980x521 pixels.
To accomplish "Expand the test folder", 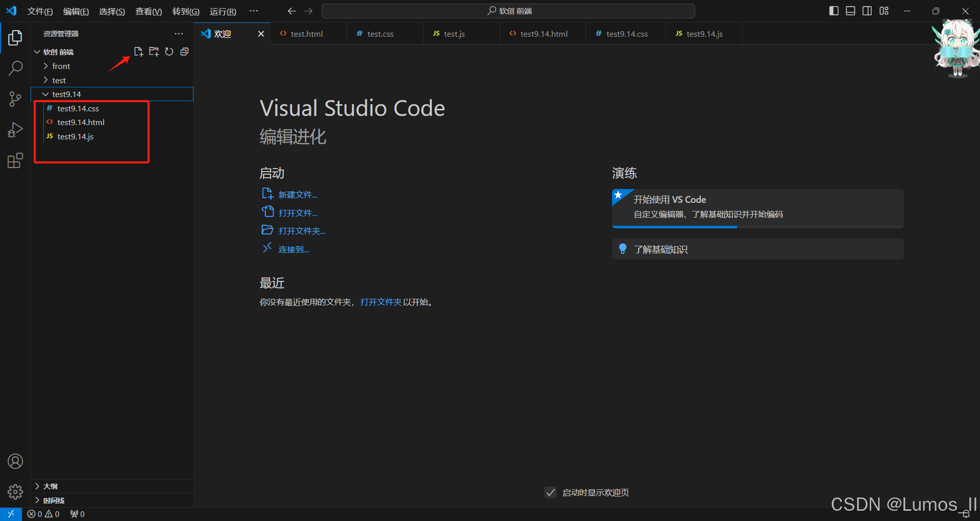I will coord(112,80).
